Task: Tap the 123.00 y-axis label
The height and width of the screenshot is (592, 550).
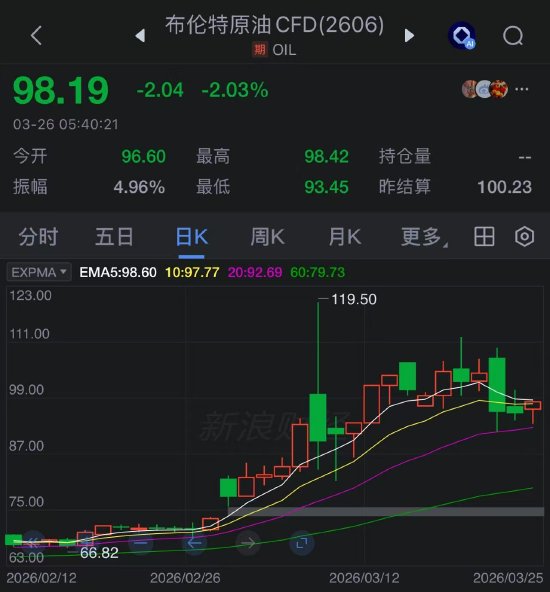Action: coord(31,295)
